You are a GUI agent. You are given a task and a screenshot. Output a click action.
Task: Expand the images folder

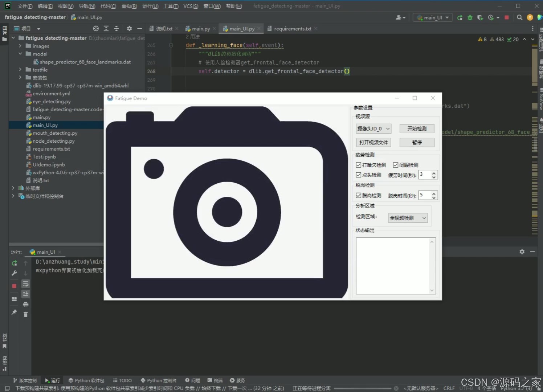pos(20,46)
